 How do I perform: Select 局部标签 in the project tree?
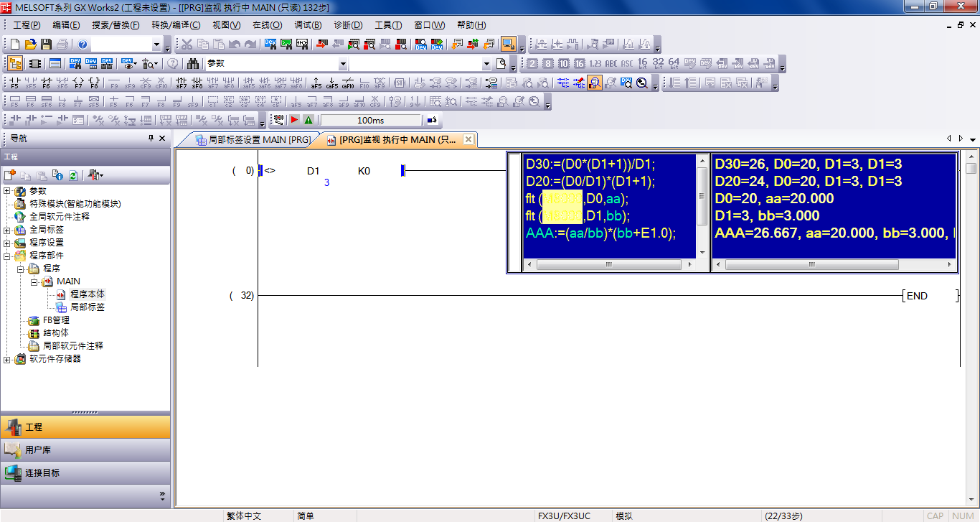click(x=88, y=307)
